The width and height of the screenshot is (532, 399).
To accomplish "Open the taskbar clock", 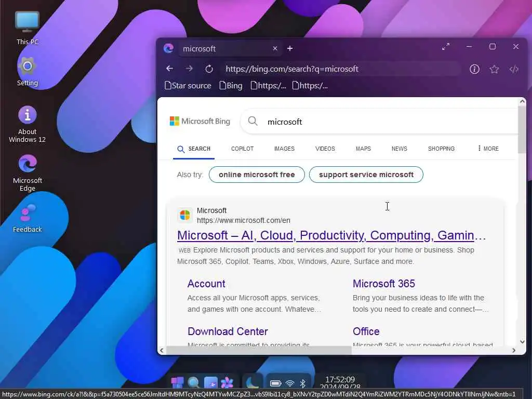I will click(340, 383).
